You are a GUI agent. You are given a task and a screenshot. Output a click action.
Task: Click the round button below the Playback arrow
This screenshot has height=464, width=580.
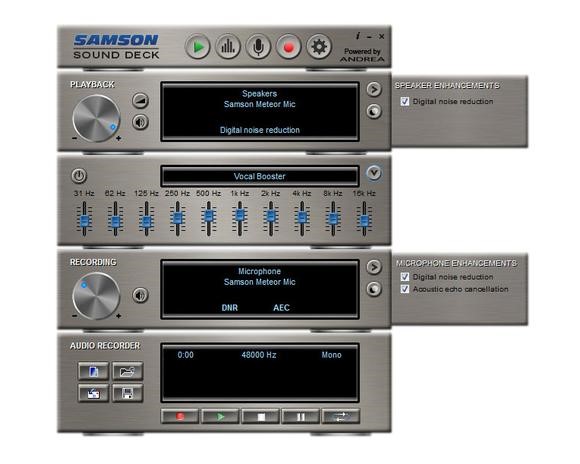(374, 111)
